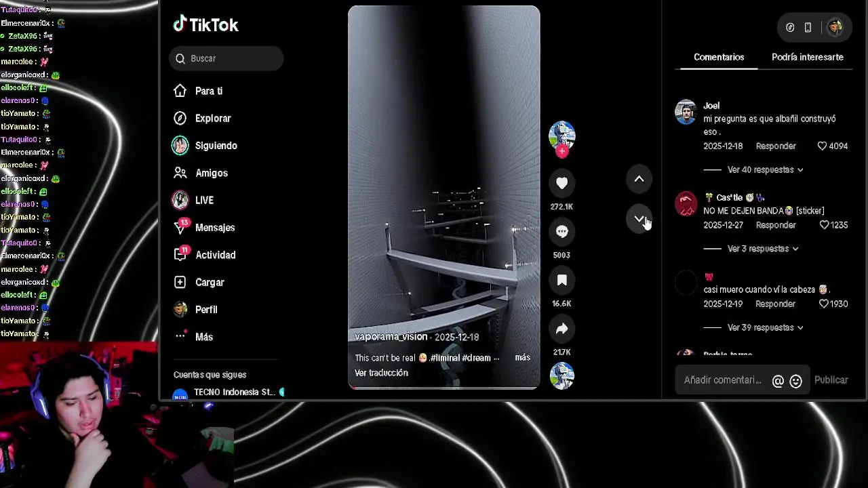Click the three-dots icon beside Más
868x488 pixels.
[x=180, y=335]
